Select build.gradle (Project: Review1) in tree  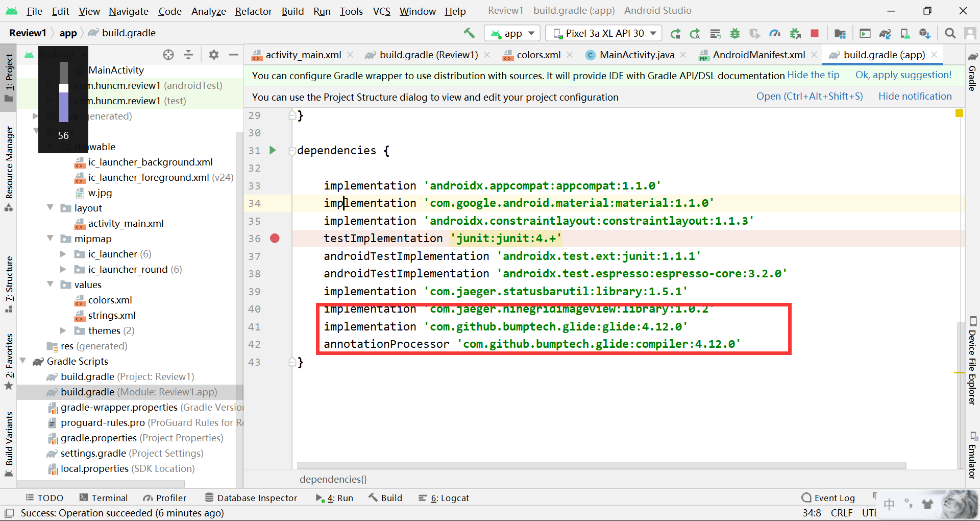point(127,376)
